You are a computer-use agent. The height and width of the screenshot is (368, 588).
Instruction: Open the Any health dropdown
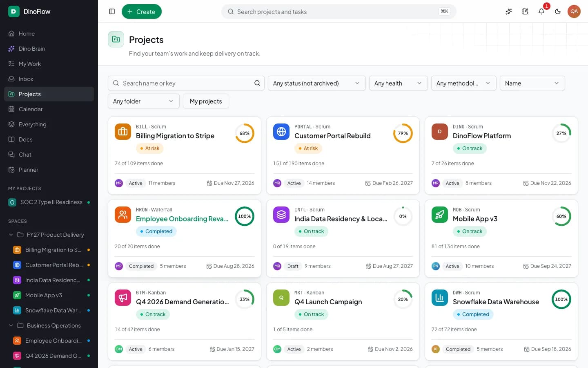click(398, 83)
